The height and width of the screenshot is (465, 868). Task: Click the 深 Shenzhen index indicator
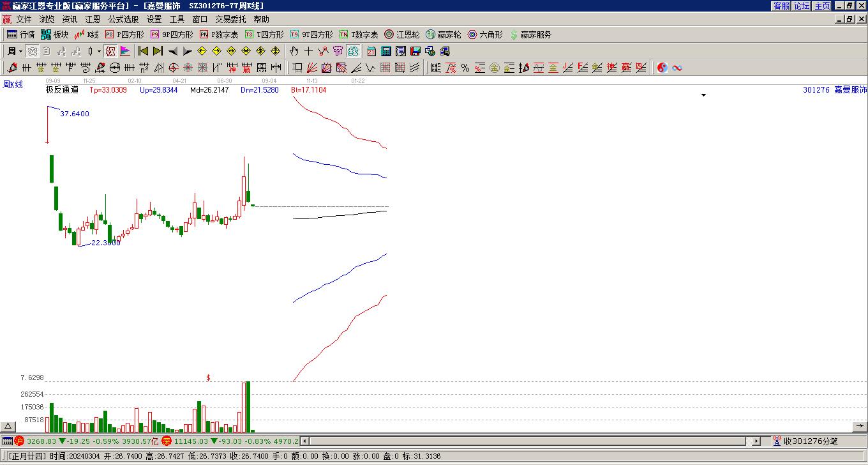[x=167, y=441]
